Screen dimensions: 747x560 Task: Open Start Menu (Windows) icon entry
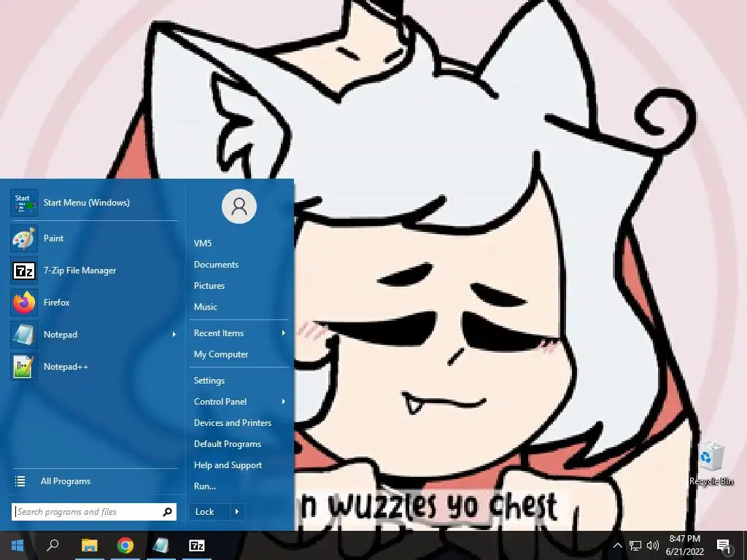coord(94,203)
